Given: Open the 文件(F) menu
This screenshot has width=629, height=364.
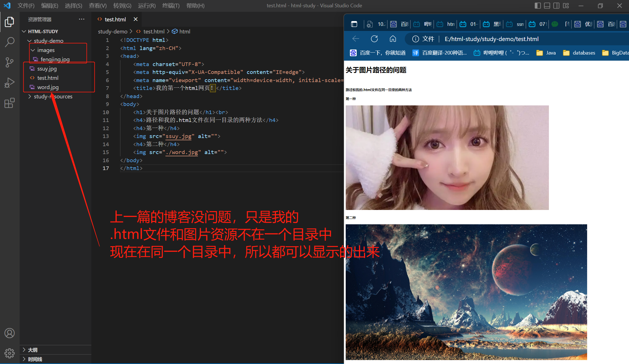Looking at the screenshot, I should click(x=26, y=6).
